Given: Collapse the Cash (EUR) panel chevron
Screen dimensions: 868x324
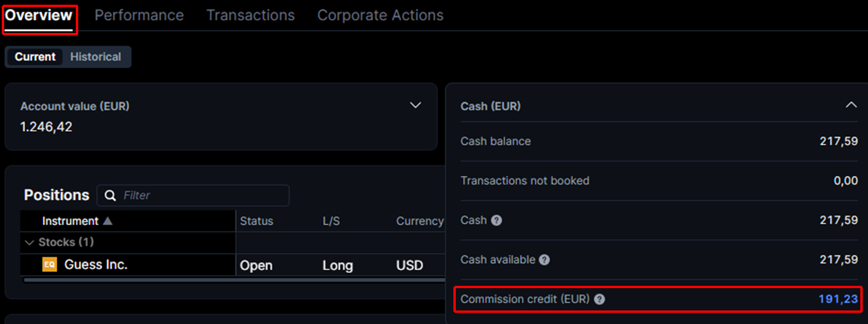Looking at the screenshot, I should 851,105.
